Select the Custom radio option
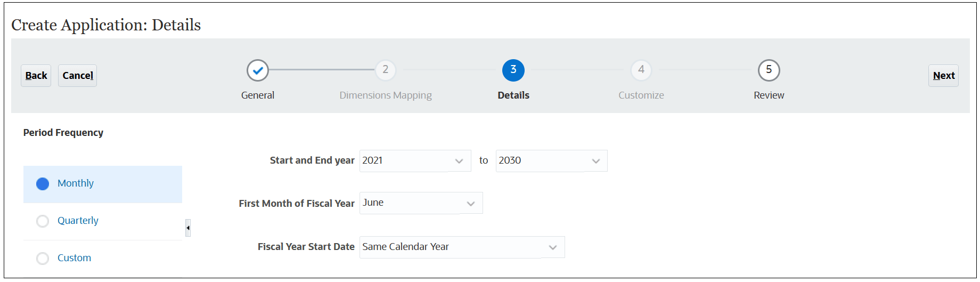Screen dimensions: 980x282 pyautogui.click(x=43, y=259)
